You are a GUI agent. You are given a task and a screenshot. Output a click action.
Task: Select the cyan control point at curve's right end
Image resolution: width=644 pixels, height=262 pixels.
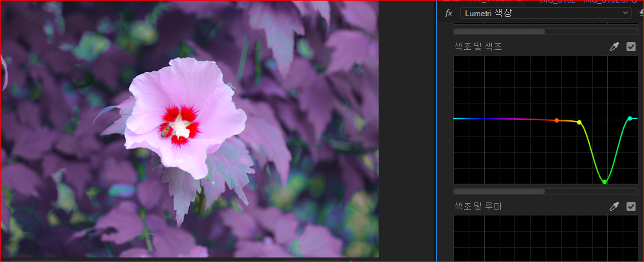tap(630, 118)
